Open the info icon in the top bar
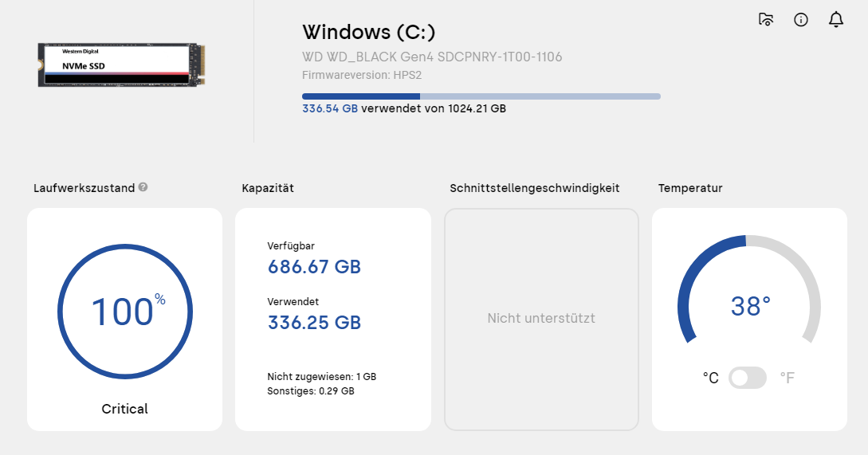 800,20
